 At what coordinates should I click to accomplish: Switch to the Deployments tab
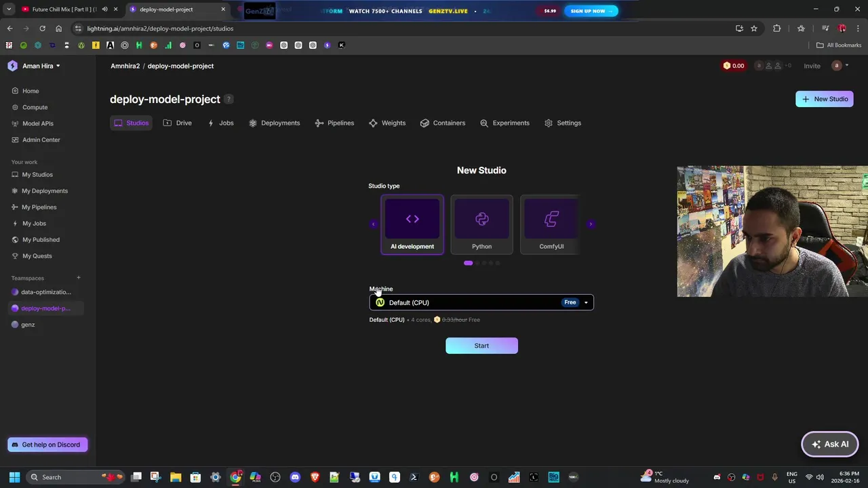point(274,123)
